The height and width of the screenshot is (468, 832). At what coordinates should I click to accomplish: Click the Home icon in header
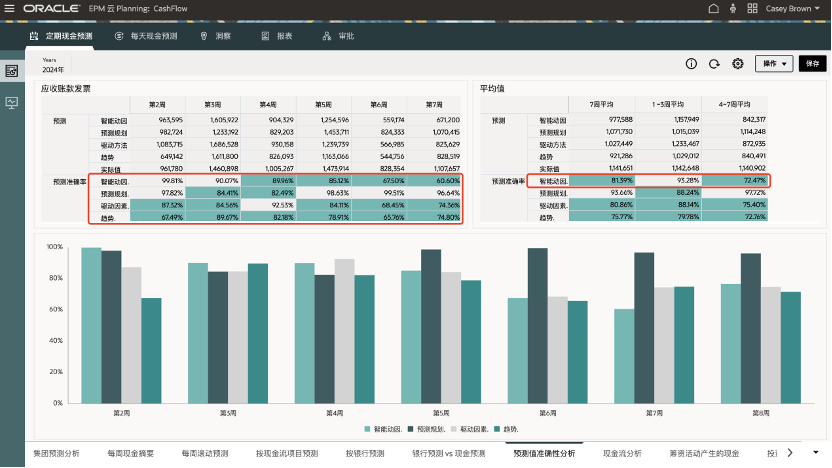tap(712, 8)
